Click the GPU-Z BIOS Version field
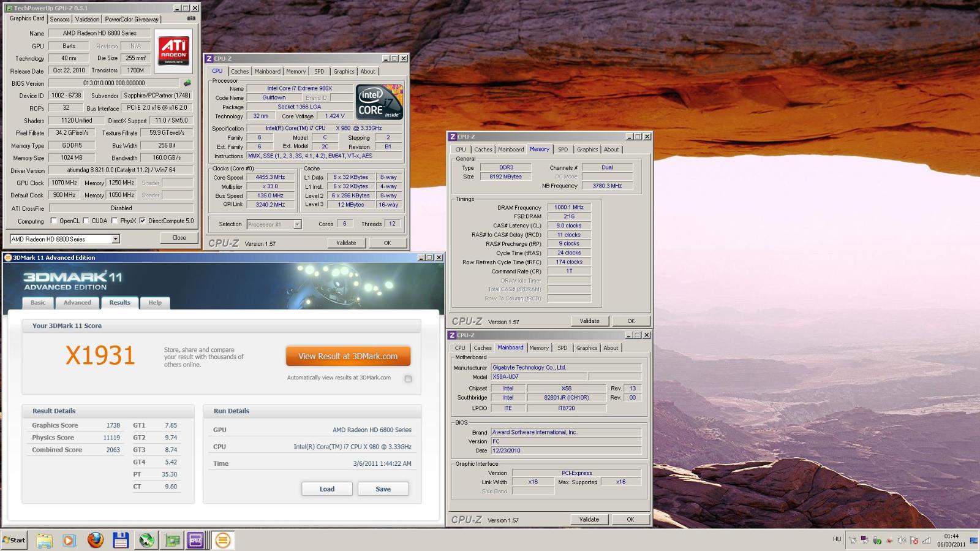 point(114,83)
